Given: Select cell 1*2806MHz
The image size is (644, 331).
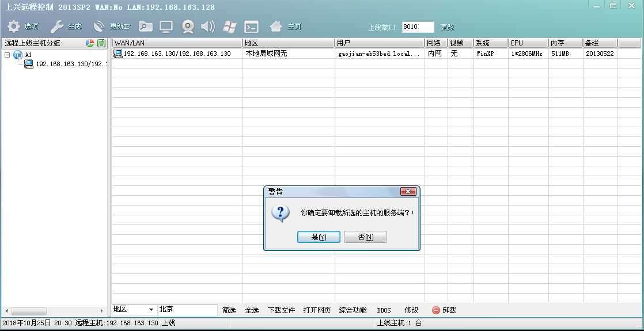Looking at the screenshot, I should pos(527,54).
